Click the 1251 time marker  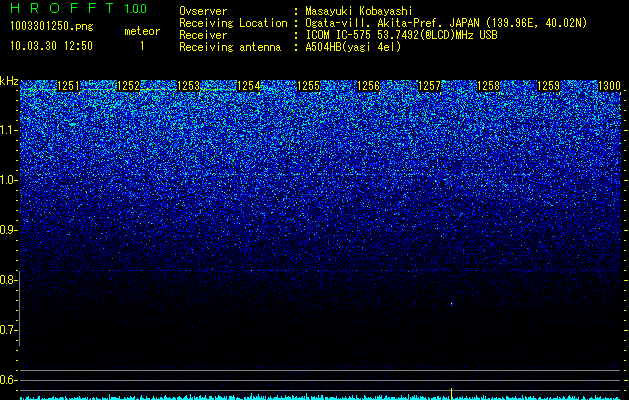(x=69, y=86)
